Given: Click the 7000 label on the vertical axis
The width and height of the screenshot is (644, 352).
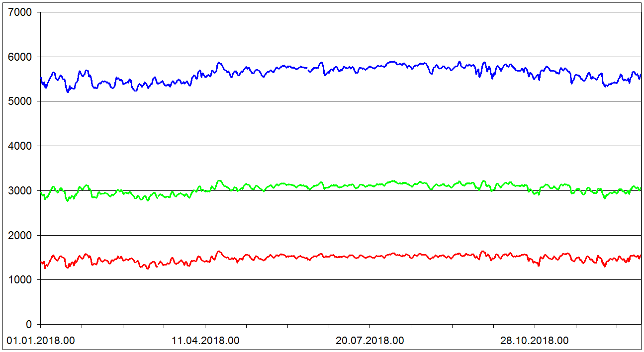Looking at the screenshot, I should point(20,12).
